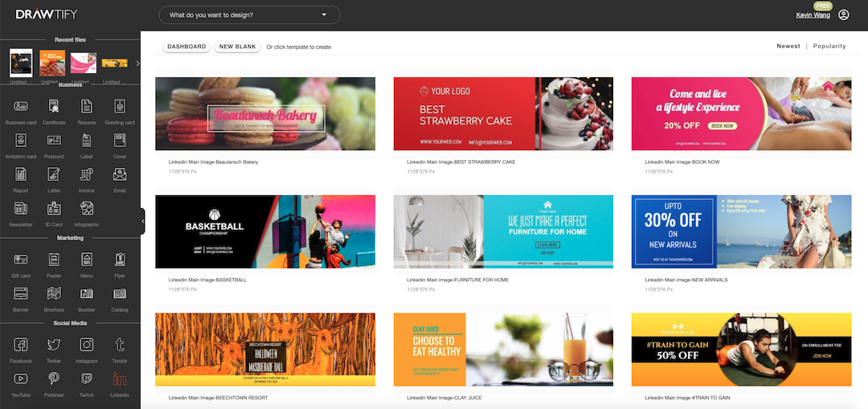Select the Poster icon
Viewport: 868px width, 409px height.
pos(54,260)
